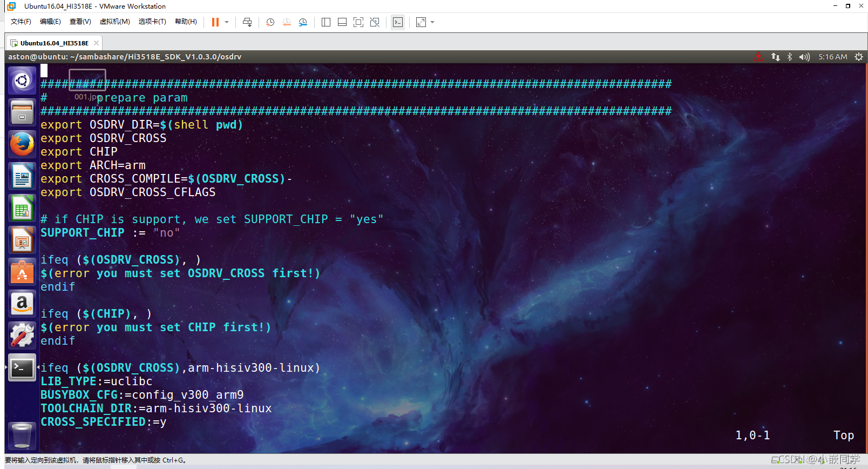Launch Firefox from the launcher
This screenshot has height=469, width=868.
(22, 144)
